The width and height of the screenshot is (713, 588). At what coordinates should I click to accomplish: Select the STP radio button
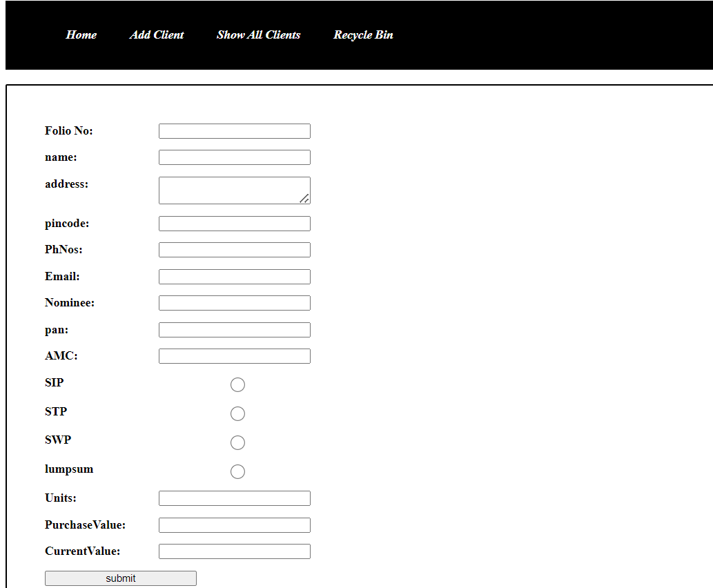click(x=237, y=413)
